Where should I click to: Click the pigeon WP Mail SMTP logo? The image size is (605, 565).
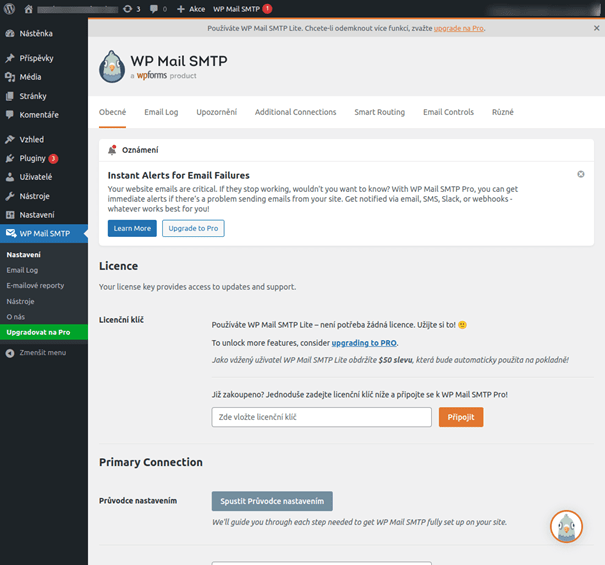click(112, 66)
